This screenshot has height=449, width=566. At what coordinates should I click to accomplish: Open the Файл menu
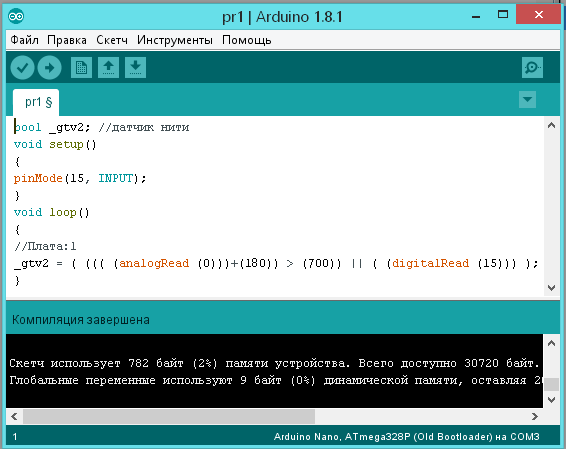(24, 40)
